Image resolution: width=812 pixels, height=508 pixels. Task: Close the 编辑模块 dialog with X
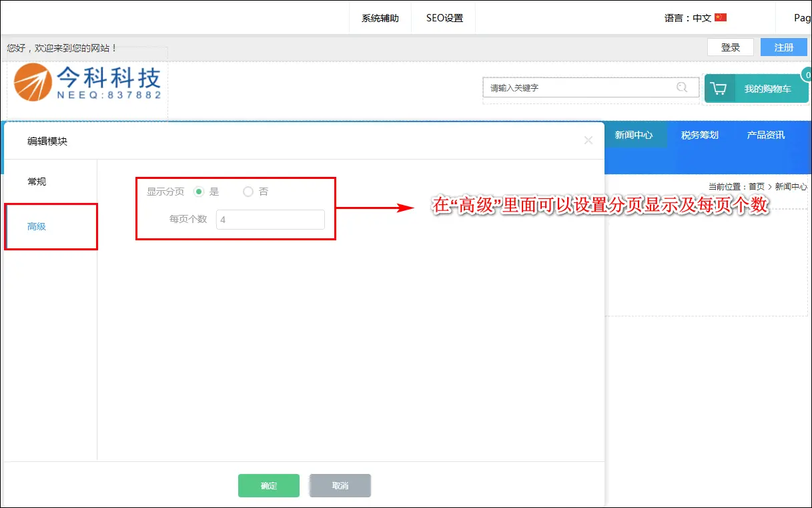click(x=588, y=140)
